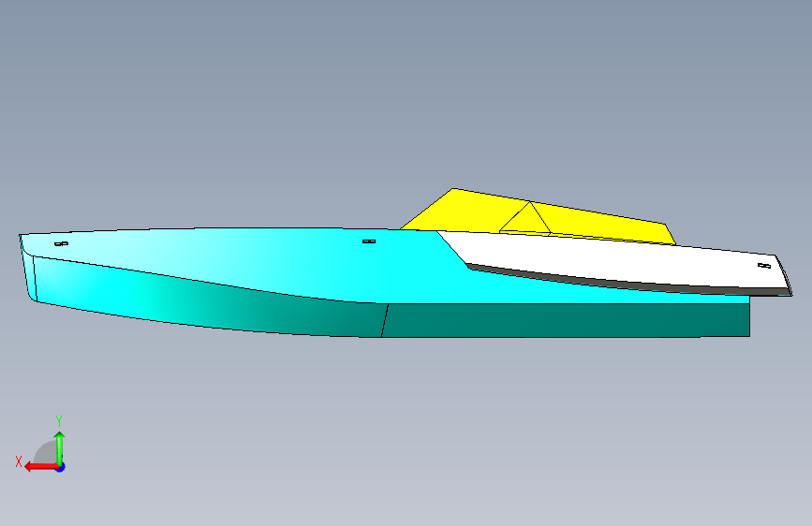
Task: Select the cleat fitting at mid-deck
Action: pyautogui.click(x=369, y=241)
